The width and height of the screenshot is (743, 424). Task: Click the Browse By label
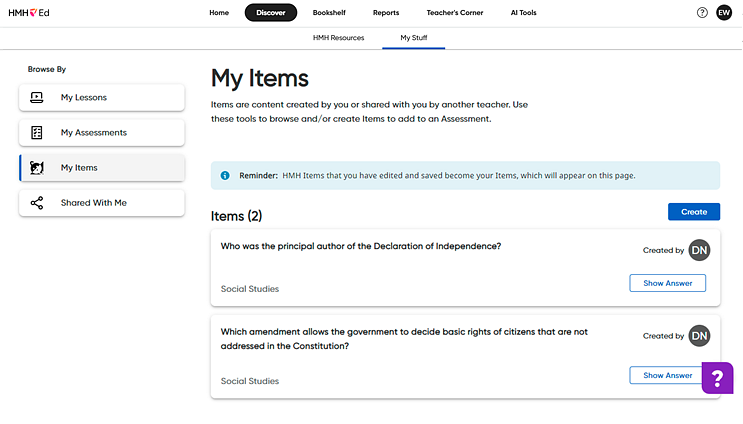[x=47, y=69]
